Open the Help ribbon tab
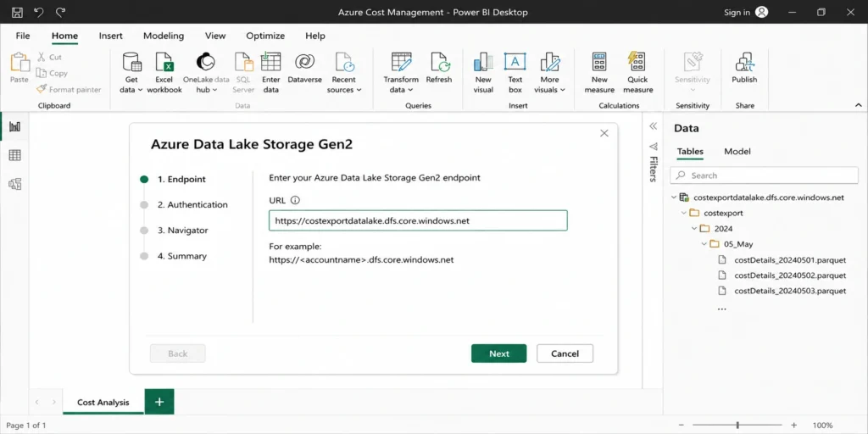 click(x=315, y=36)
